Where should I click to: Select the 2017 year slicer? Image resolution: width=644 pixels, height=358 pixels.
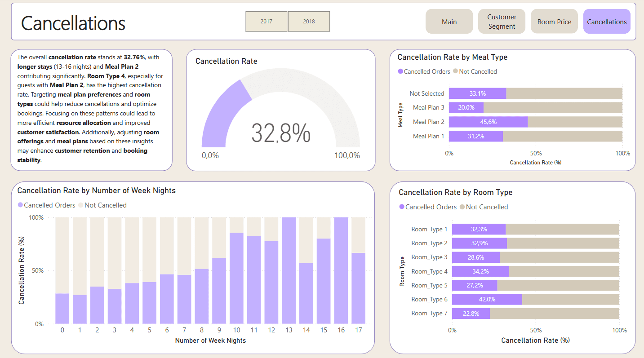point(266,22)
